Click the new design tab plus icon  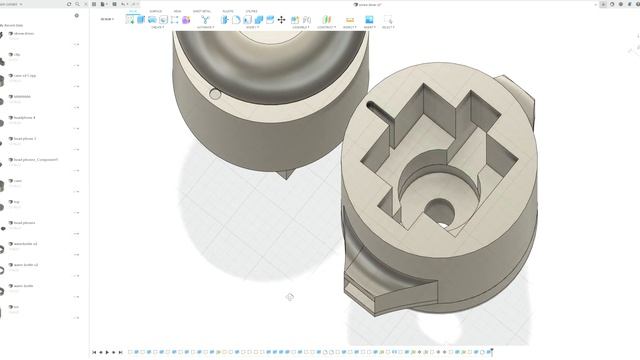[603, 4]
